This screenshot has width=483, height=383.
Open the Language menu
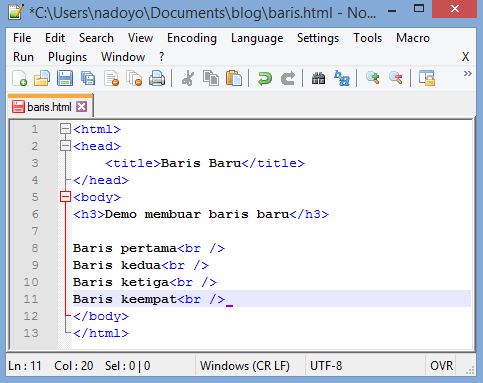click(x=257, y=38)
